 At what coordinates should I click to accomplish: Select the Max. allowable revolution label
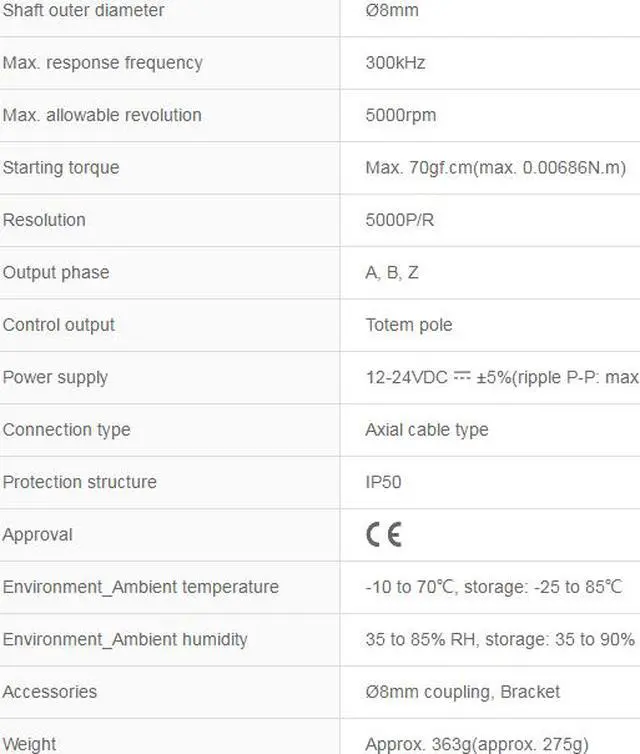click(102, 115)
